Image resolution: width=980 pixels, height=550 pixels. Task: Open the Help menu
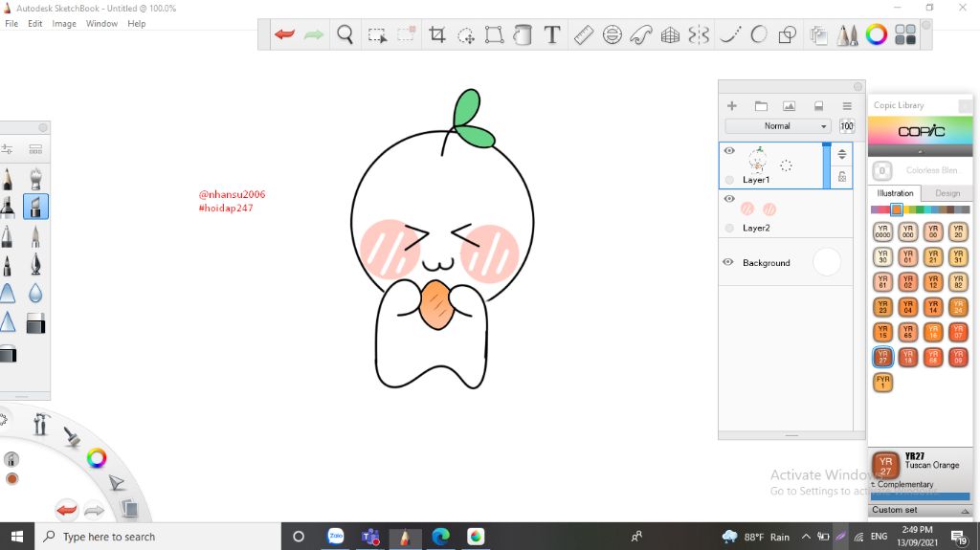[x=136, y=24]
